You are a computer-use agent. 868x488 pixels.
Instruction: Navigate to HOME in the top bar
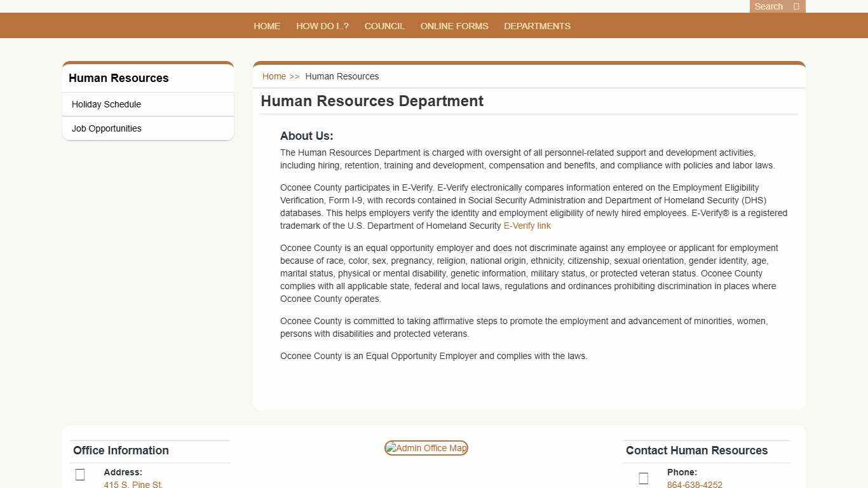(x=267, y=25)
